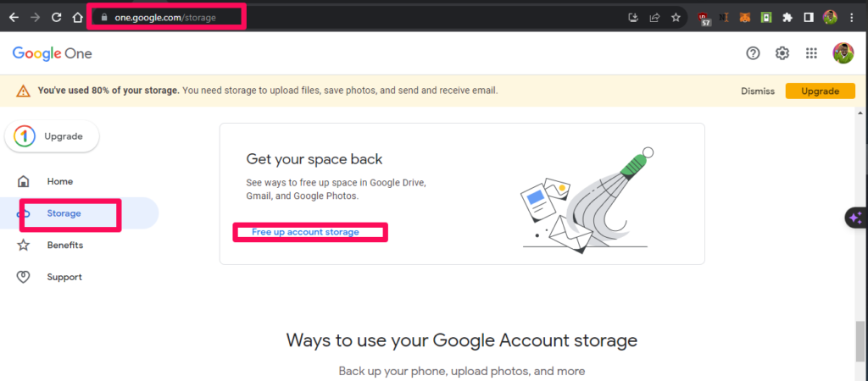This screenshot has height=381, width=868.
Task: Select Benefits in the sidebar
Action: (64, 245)
